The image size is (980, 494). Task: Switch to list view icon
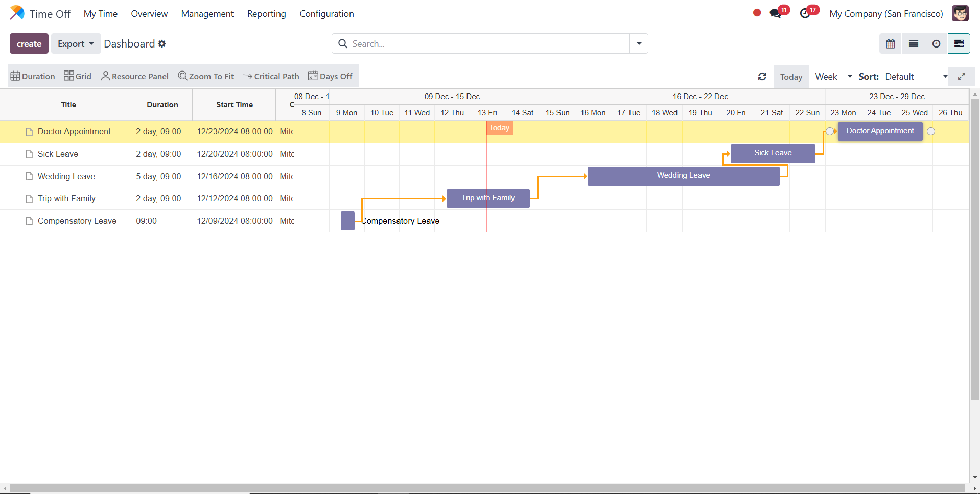[913, 44]
